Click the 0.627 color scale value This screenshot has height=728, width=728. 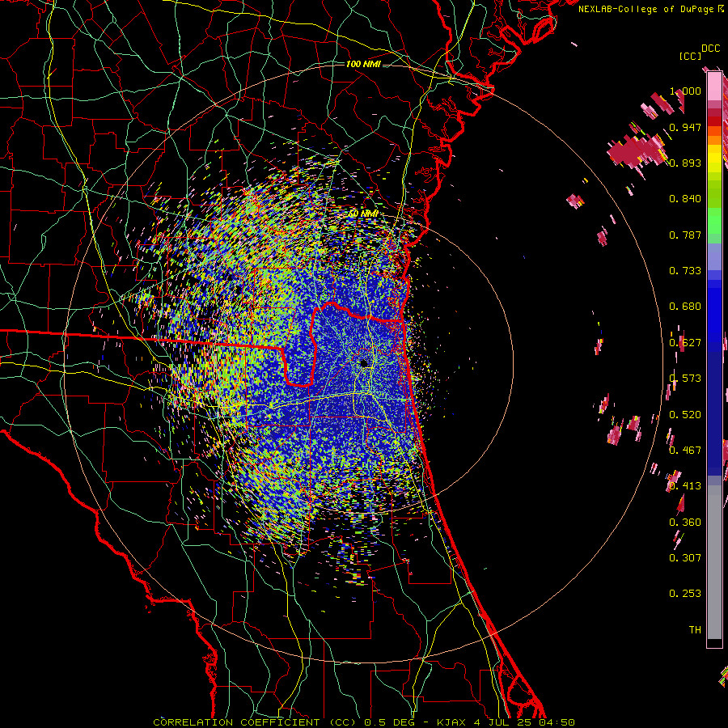click(685, 343)
